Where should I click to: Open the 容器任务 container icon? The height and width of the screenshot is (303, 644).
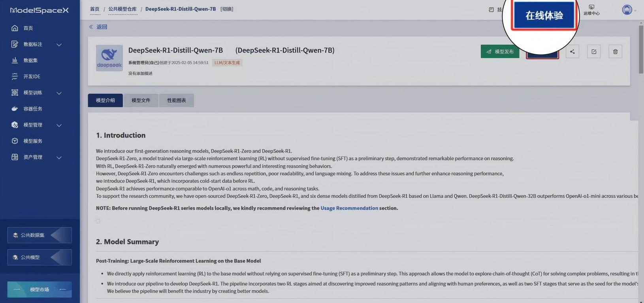pos(15,109)
